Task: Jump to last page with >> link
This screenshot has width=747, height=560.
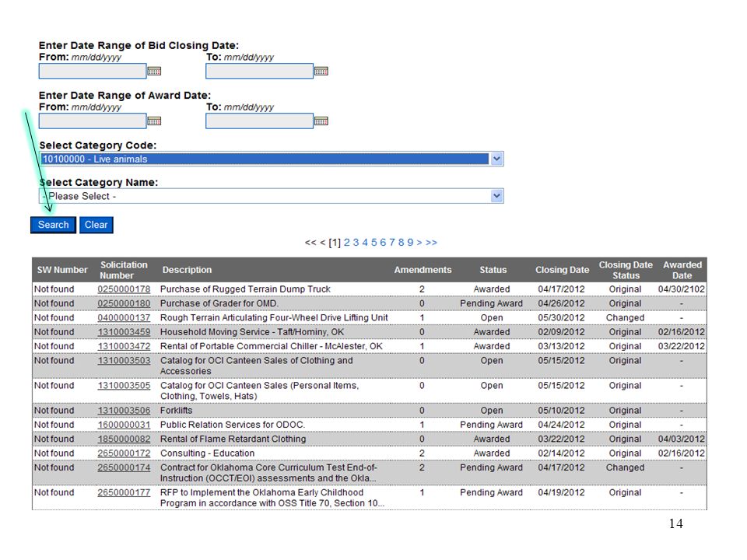Action: pos(431,243)
